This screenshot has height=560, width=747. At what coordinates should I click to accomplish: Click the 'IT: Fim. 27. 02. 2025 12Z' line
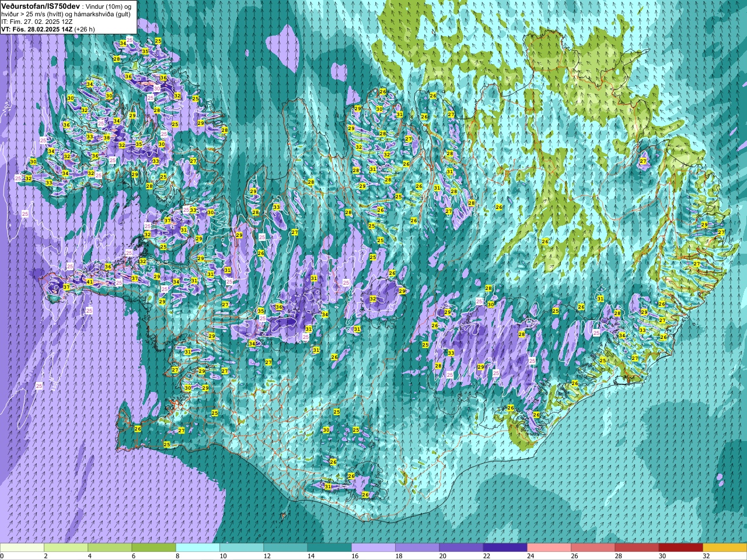[37, 22]
